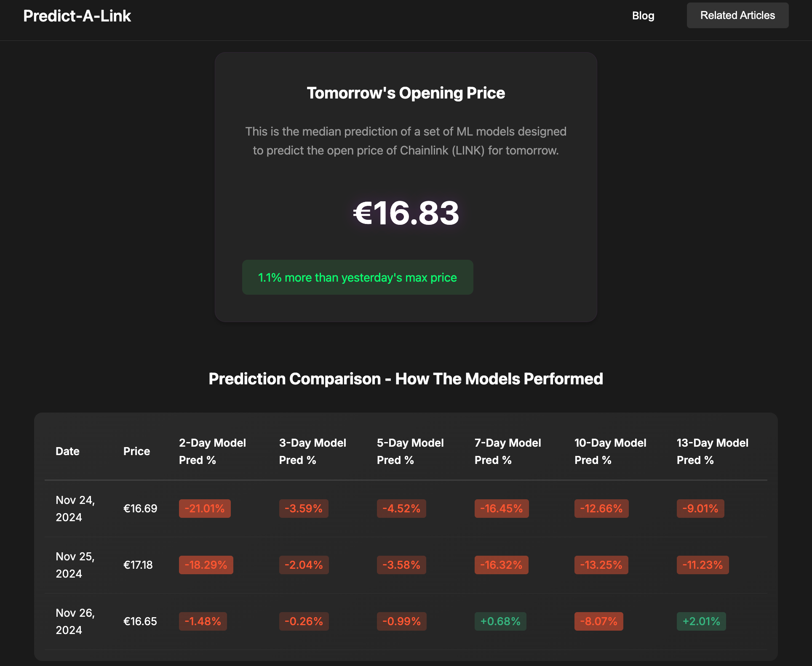
Task: Click the Nov 25, 2024 date cell
Action: [x=75, y=565]
